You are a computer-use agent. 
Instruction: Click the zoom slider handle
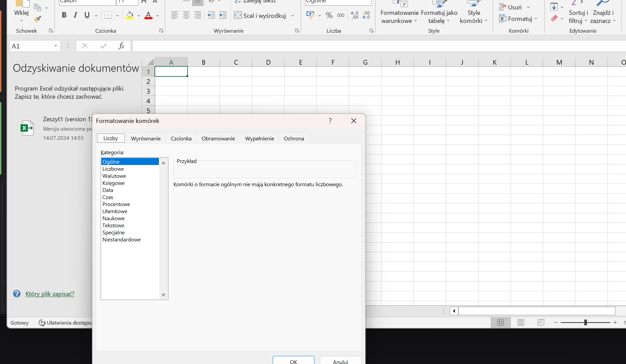(585, 323)
